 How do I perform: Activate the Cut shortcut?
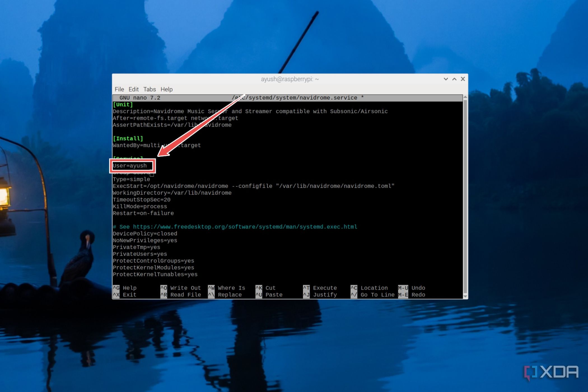[x=270, y=288]
